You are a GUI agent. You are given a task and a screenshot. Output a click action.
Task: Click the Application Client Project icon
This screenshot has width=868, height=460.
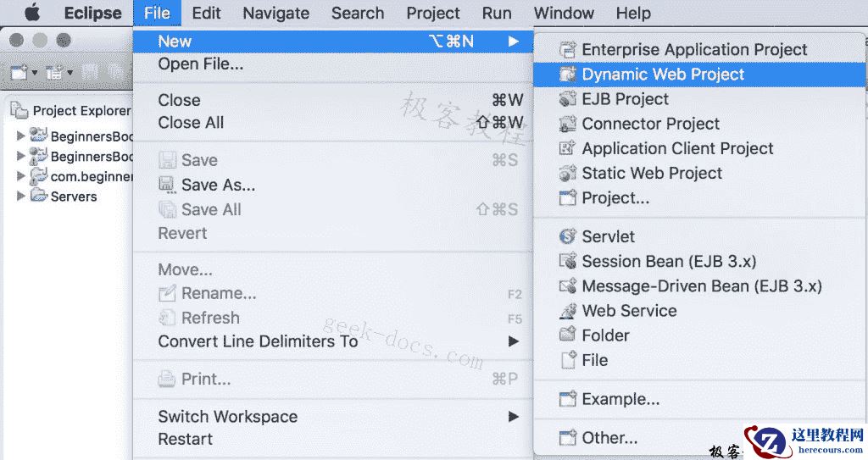(567, 148)
